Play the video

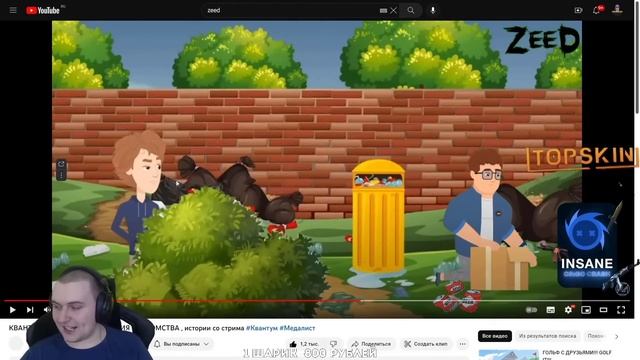pyautogui.click(x=12, y=310)
